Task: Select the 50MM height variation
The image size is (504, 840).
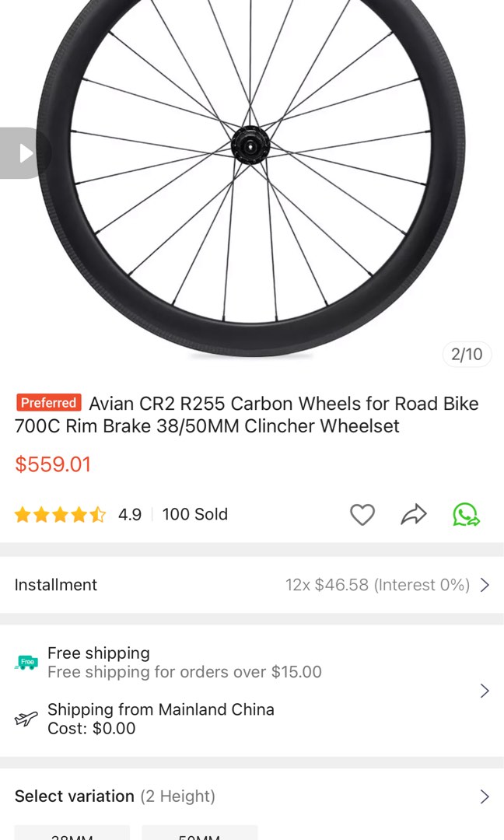Action: click(199, 834)
